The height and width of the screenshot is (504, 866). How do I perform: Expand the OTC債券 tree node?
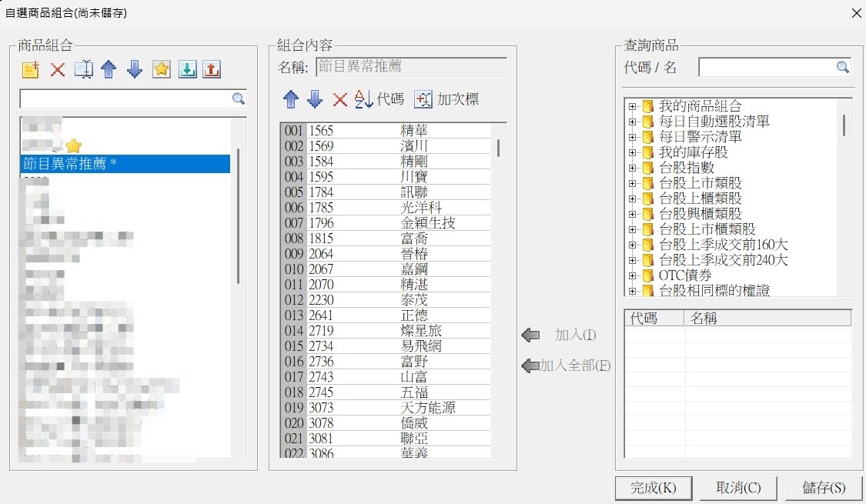click(x=633, y=275)
